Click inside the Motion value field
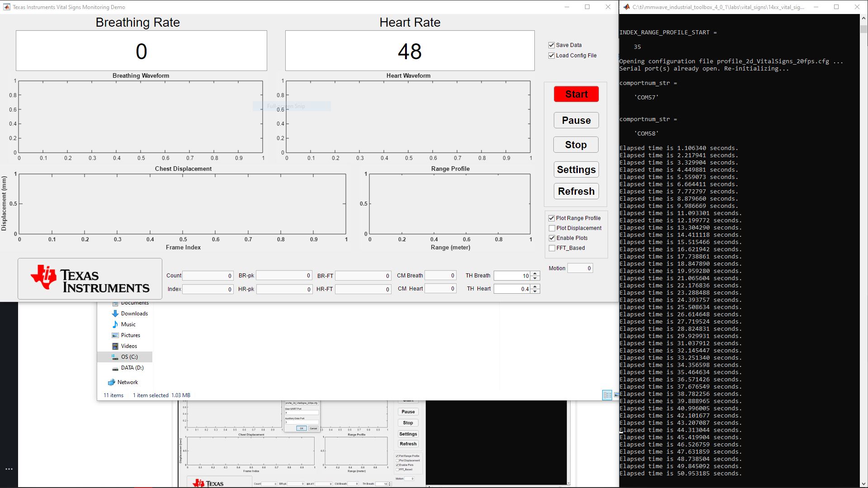The width and height of the screenshot is (868, 488). [580, 268]
